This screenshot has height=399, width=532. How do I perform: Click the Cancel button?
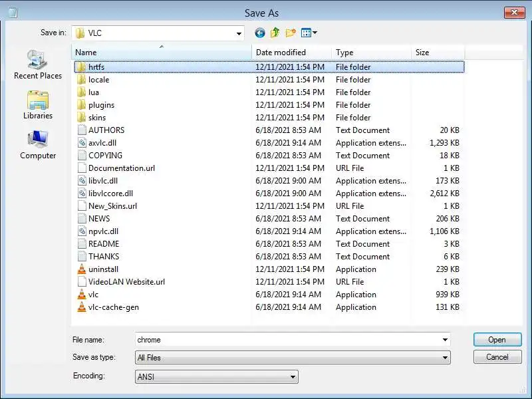point(497,357)
